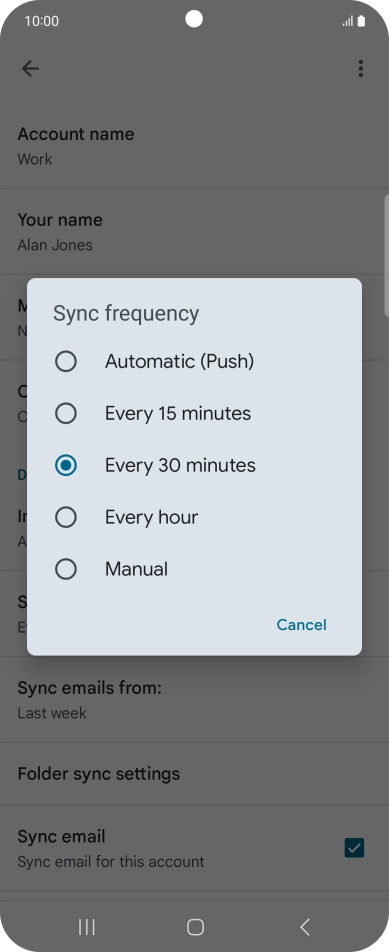Cancel the Sync frequency dialog
389x952 pixels.
[302, 625]
